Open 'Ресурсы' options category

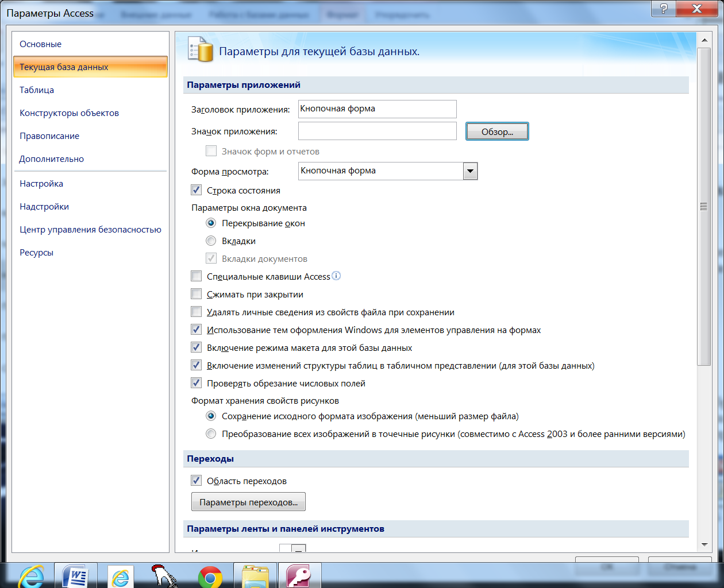[90, 253]
